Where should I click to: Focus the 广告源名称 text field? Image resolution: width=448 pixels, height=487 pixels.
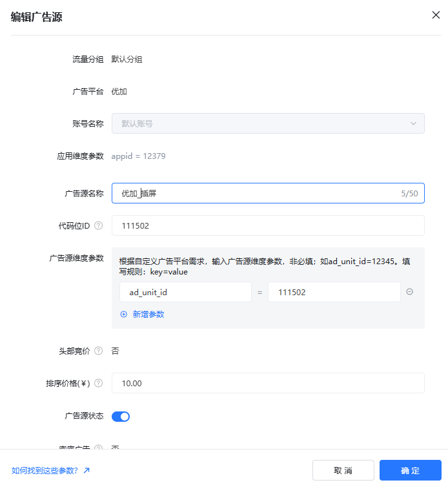click(258, 193)
